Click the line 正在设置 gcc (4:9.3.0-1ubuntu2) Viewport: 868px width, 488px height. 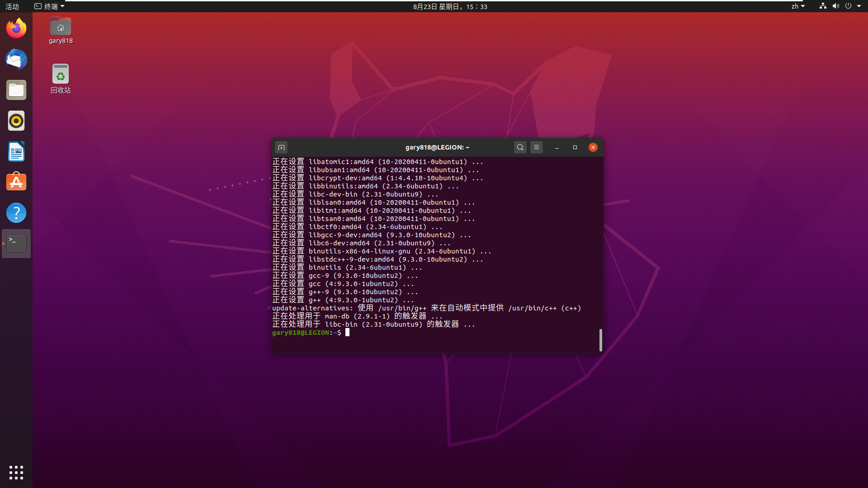[x=343, y=284]
